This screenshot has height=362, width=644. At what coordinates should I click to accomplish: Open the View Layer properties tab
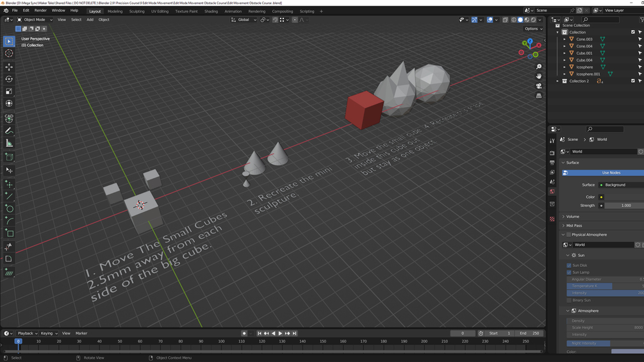pos(552,172)
